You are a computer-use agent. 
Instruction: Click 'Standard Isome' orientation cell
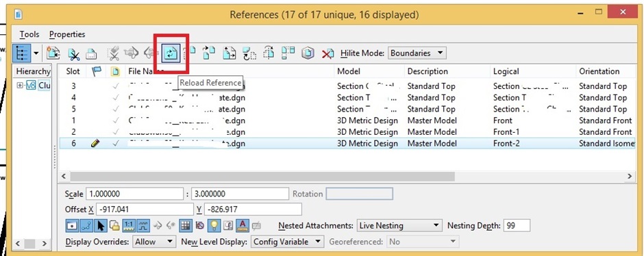pyautogui.click(x=606, y=144)
